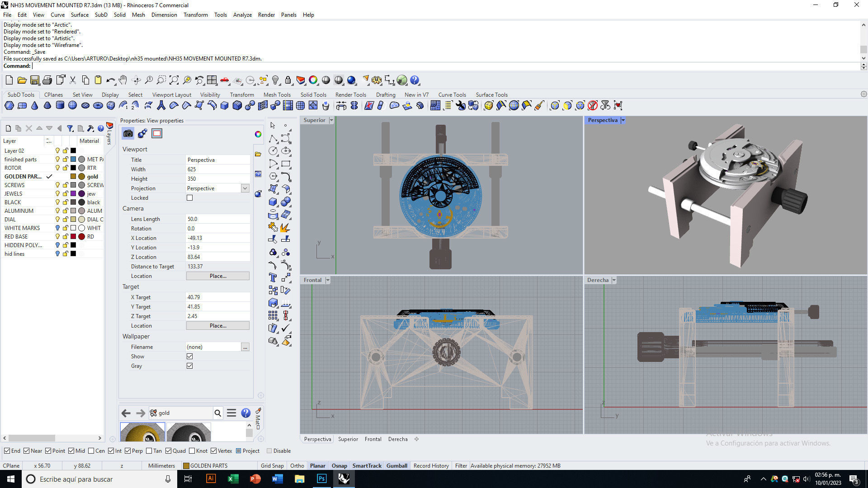This screenshot has height=488, width=868.
Task: Toggle the Tan osnap checkbox
Action: pyautogui.click(x=149, y=451)
